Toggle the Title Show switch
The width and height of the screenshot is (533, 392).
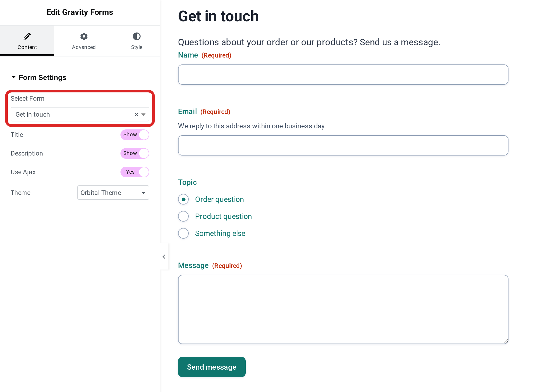(x=135, y=135)
